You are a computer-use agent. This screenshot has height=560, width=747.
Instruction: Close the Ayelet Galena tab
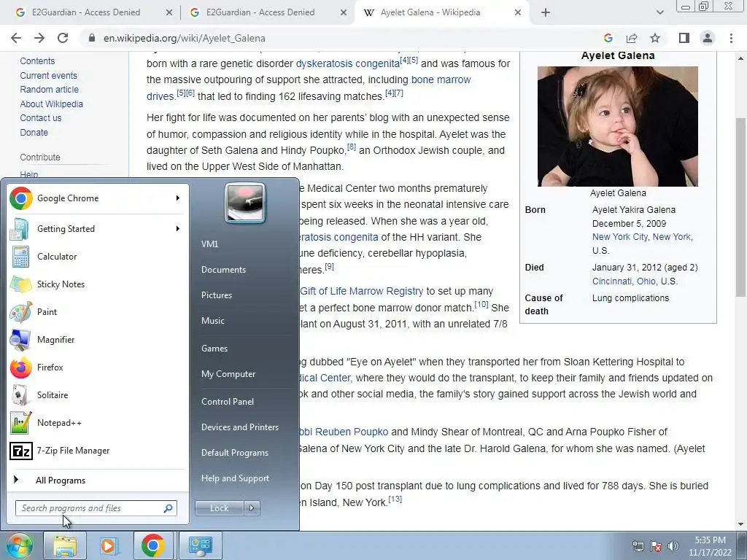point(518,12)
